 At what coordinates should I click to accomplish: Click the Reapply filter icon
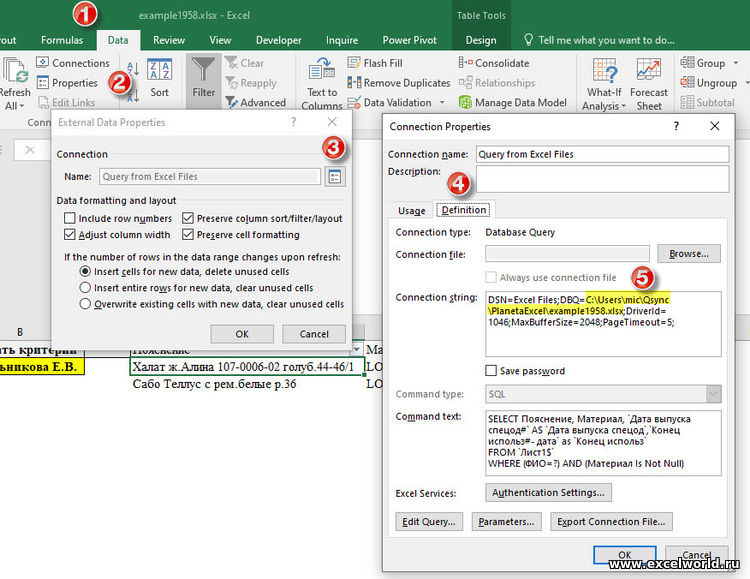tap(232, 83)
